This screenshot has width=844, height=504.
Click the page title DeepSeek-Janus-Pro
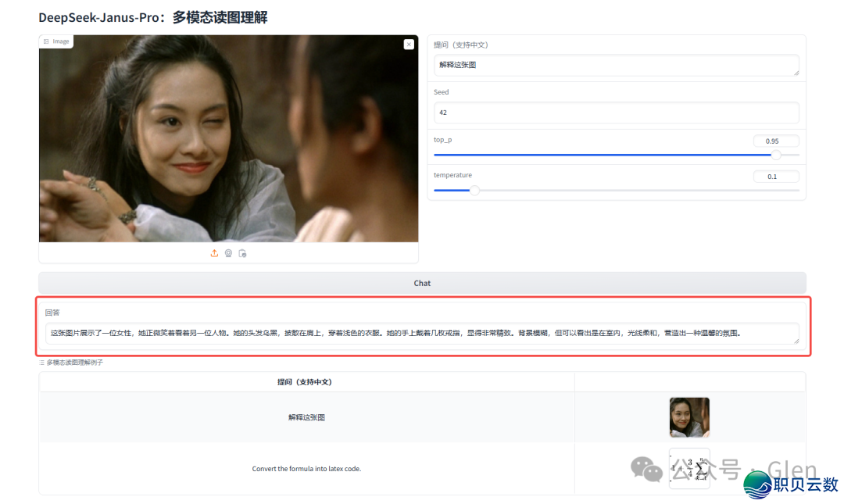pyautogui.click(x=153, y=18)
